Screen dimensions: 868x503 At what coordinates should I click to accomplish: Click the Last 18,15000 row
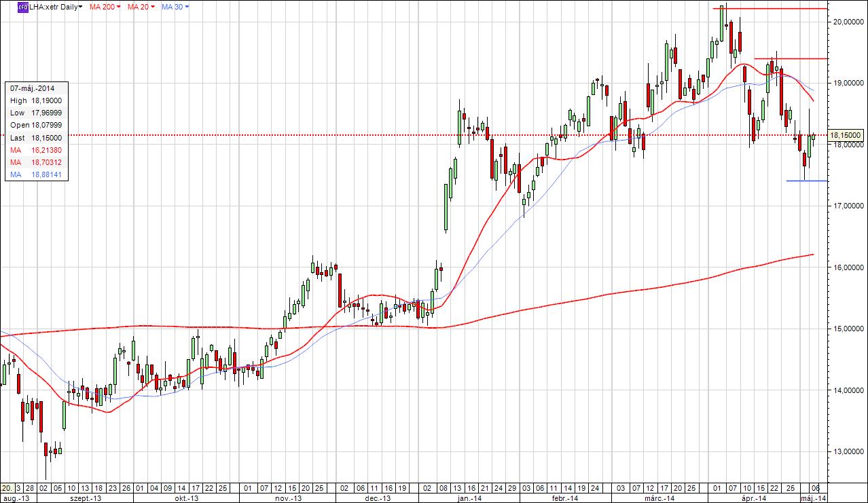point(37,138)
